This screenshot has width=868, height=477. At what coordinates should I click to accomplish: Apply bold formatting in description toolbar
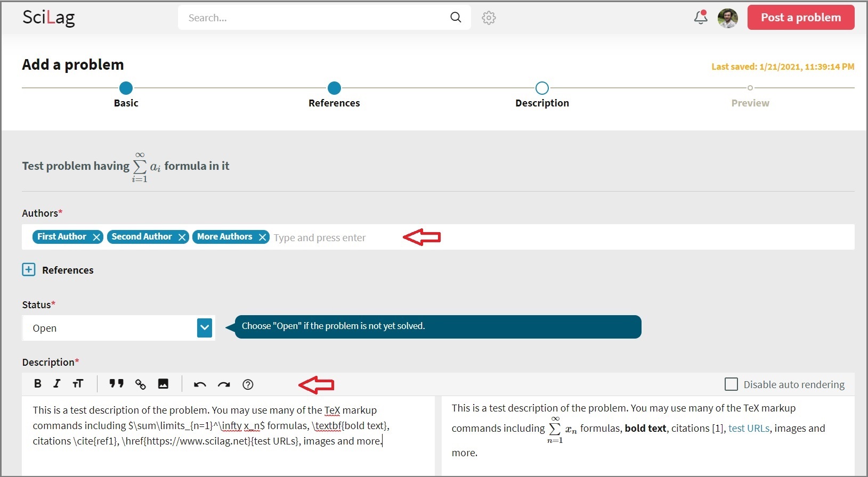pyautogui.click(x=37, y=384)
